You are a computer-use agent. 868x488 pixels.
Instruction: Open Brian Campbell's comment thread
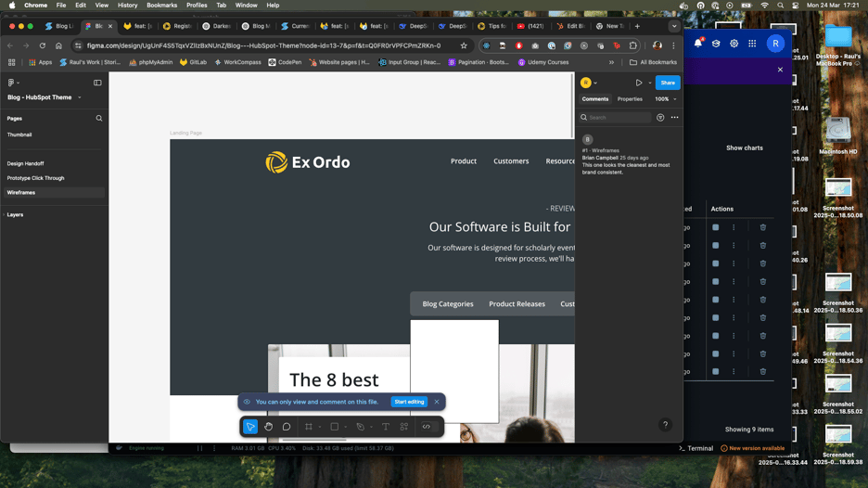(628, 155)
